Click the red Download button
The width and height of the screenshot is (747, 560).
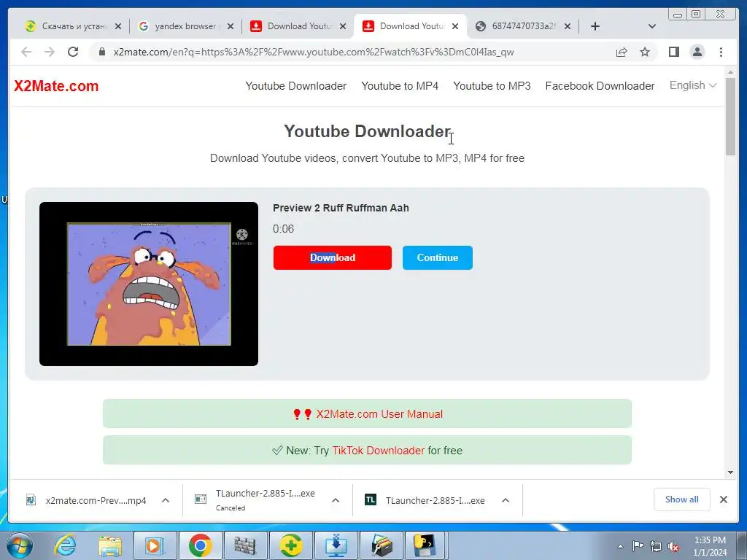pyautogui.click(x=333, y=257)
